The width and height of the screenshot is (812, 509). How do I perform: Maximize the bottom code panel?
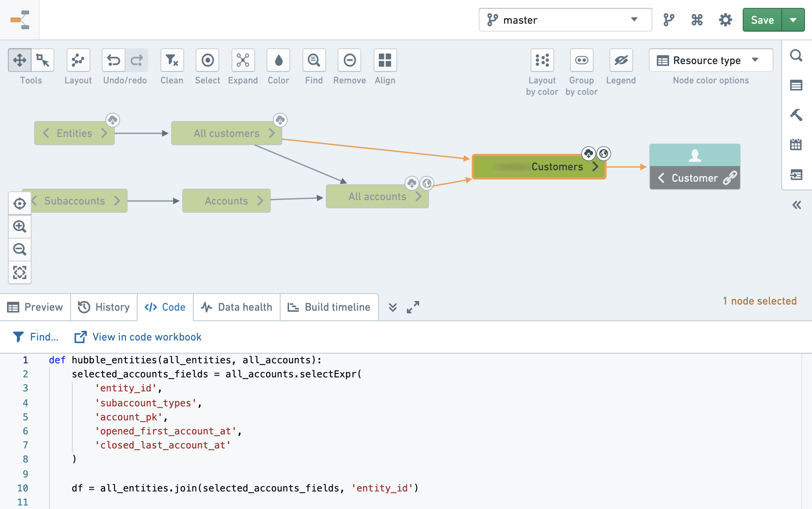(x=413, y=307)
